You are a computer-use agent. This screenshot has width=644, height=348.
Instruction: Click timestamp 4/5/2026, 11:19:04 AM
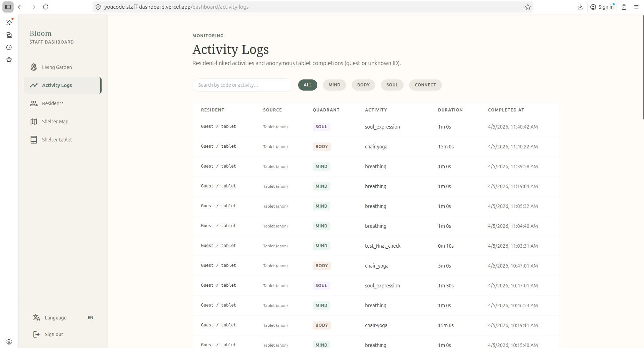(513, 186)
